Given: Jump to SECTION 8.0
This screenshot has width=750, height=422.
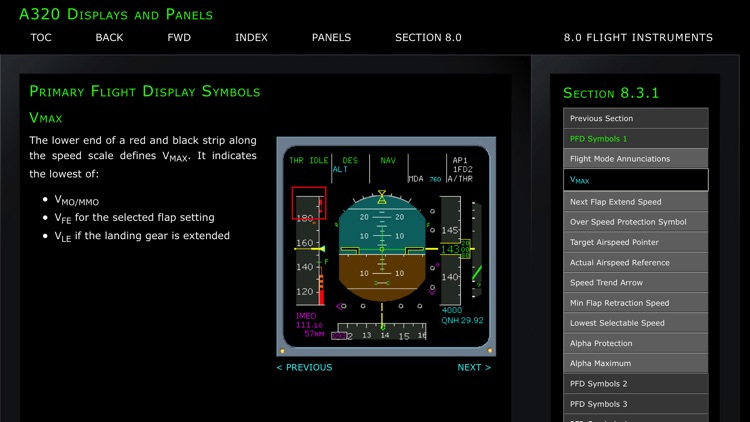Looking at the screenshot, I should (x=428, y=37).
